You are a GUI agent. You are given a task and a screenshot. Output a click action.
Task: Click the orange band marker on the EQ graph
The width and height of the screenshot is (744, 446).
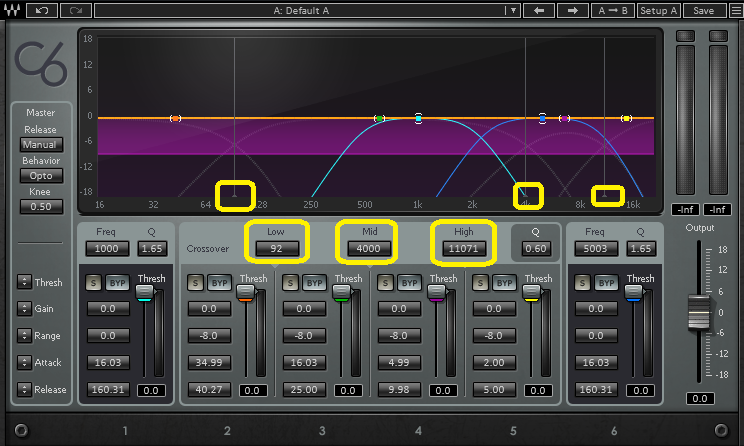(175, 118)
